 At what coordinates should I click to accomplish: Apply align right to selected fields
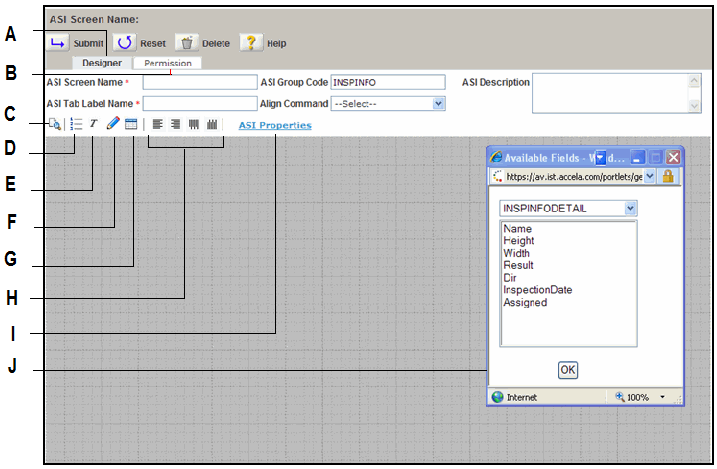click(x=175, y=125)
